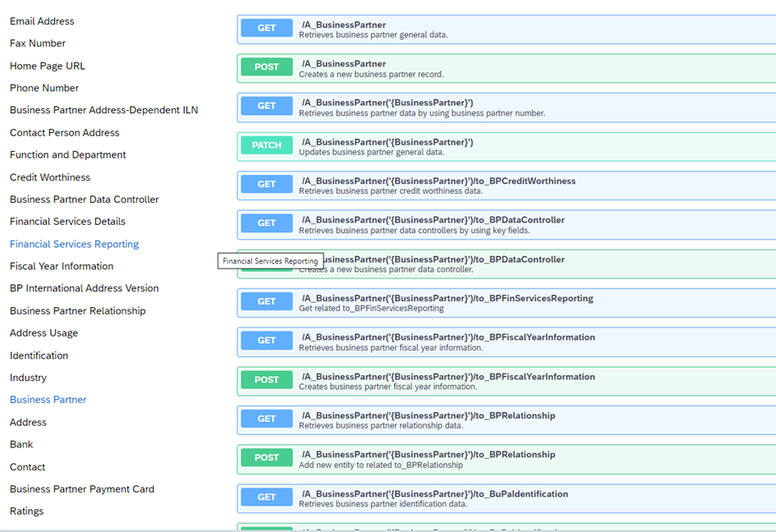The width and height of the screenshot is (776, 532).
Task: Open Fax Number sidebar entry
Action: click(38, 44)
